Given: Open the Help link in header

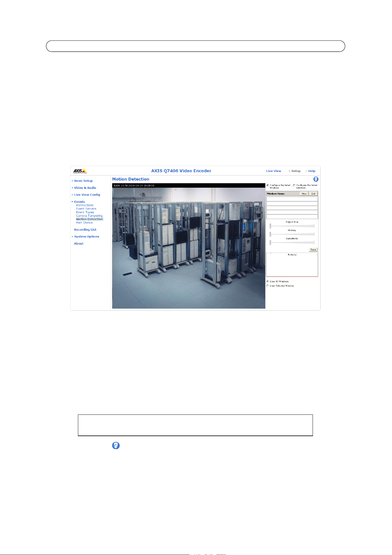Looking at the screenshot, I should pyautogui.click(x=312, y=171).
